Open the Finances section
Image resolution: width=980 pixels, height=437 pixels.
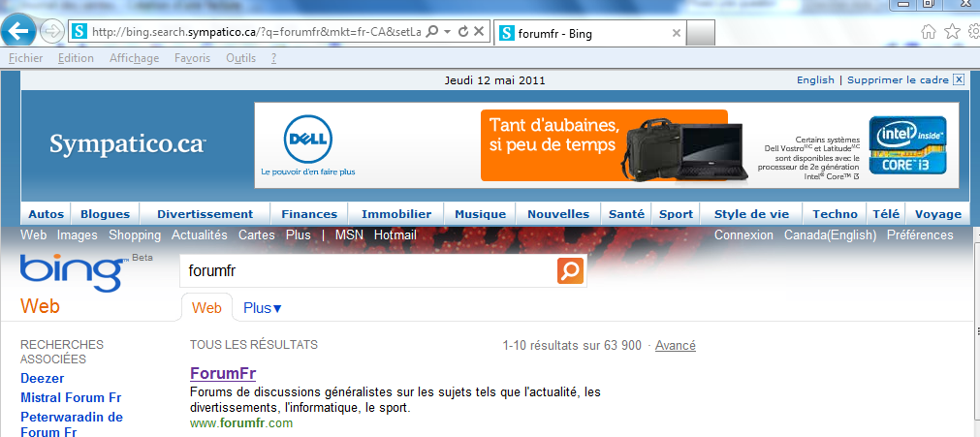coord(309,214)
